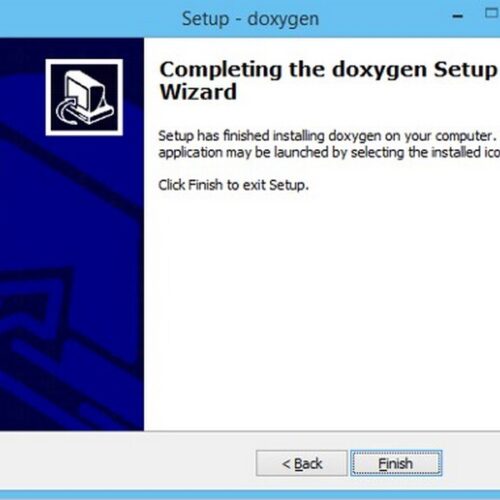Click the gray footer area left of Back
Image resolution: width=500 pixels, height=500 pixels.
click(127, 462)
